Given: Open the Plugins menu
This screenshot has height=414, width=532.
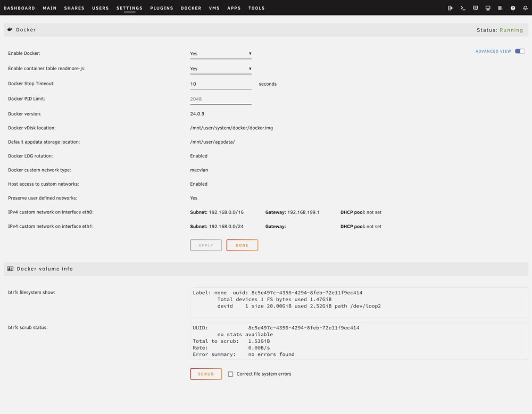Looking at the screenshot, I should pos(162,8).
